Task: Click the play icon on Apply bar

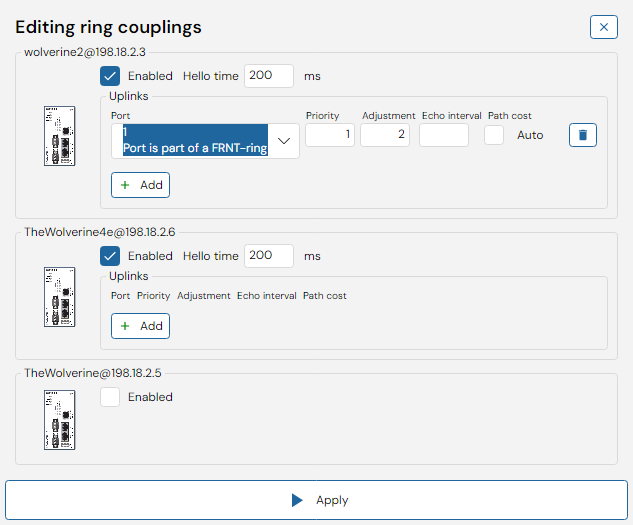Action: [297, 500]
